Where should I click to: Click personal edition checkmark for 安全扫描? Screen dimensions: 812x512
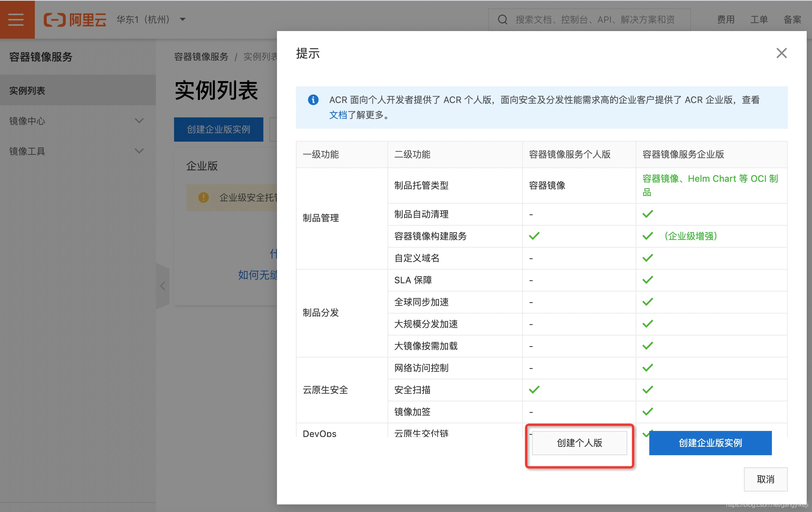[x=534, y=390]
